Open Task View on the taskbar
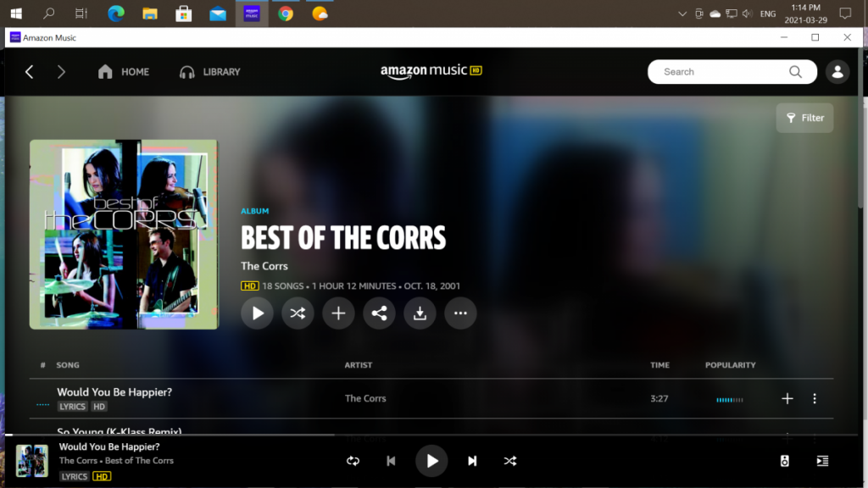The image size is (868, 488). coord(81,14)
